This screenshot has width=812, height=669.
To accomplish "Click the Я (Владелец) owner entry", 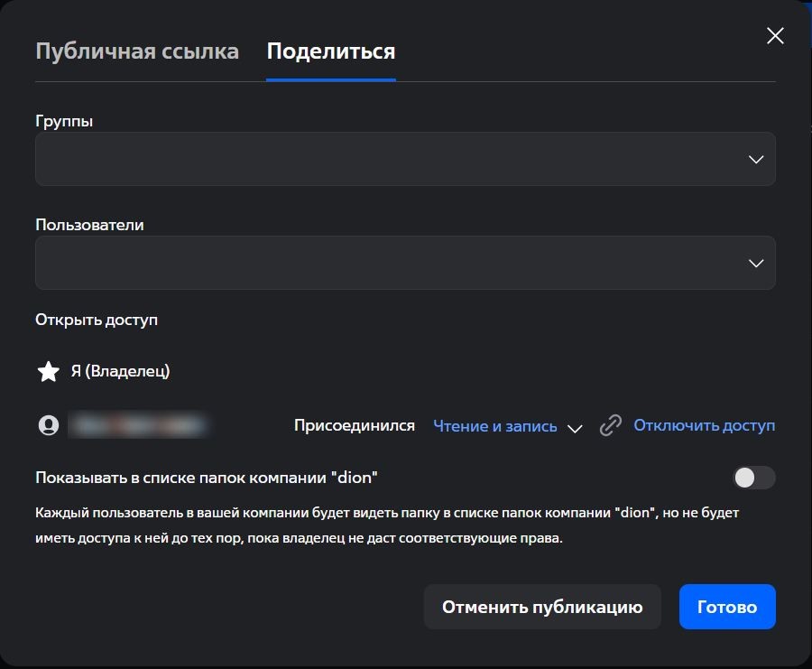I will click(120, 371).
